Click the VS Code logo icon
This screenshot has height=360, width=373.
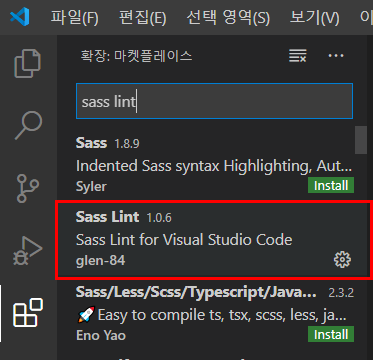[x=20, y=17]
